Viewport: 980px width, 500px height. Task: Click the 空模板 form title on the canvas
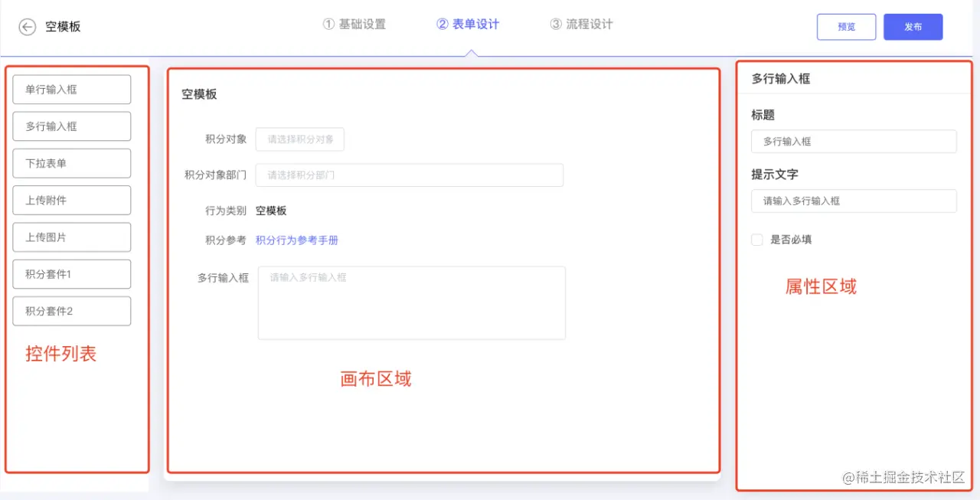pyautogui.click(x=199, y=94)
